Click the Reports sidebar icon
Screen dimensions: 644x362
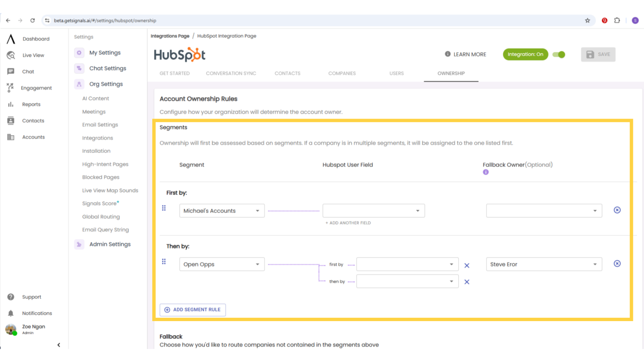point(11,104)
